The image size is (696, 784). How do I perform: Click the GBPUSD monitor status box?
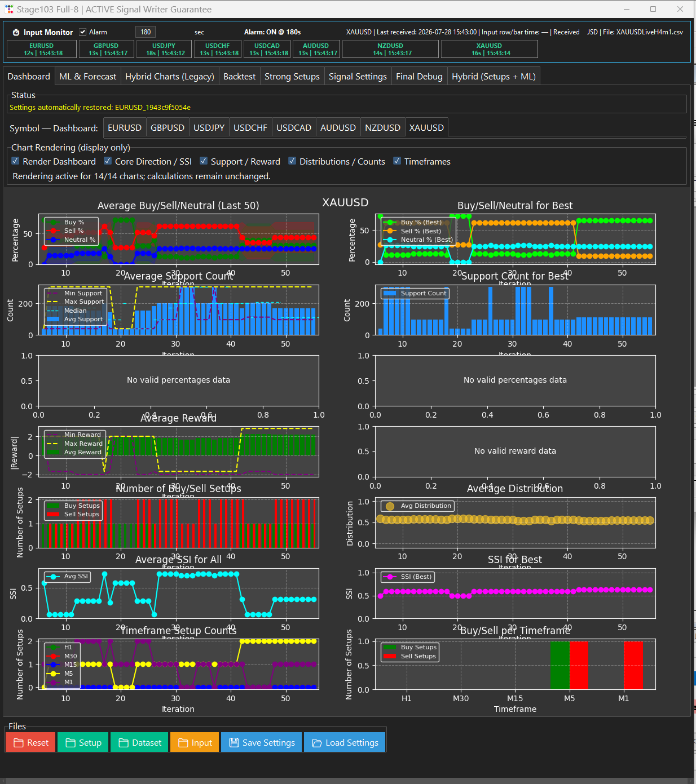click(106, 49)
